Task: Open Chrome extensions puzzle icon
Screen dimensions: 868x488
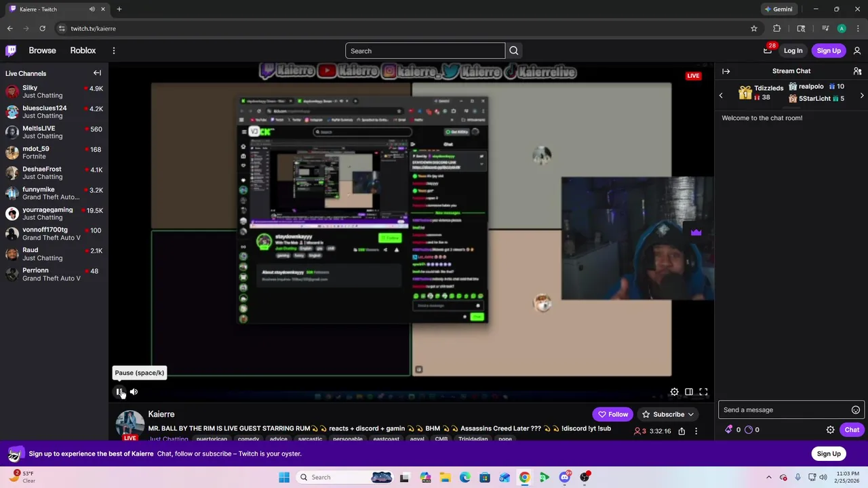Action: coord(777,28)
